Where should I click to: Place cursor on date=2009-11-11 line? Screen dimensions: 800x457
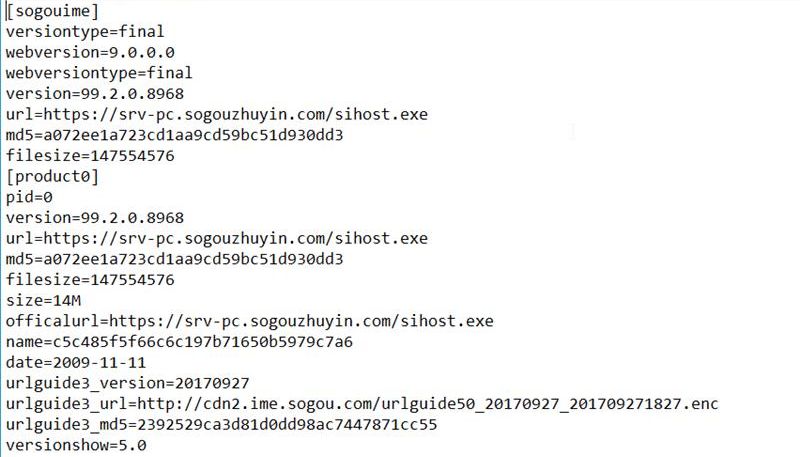click(75, 363)
